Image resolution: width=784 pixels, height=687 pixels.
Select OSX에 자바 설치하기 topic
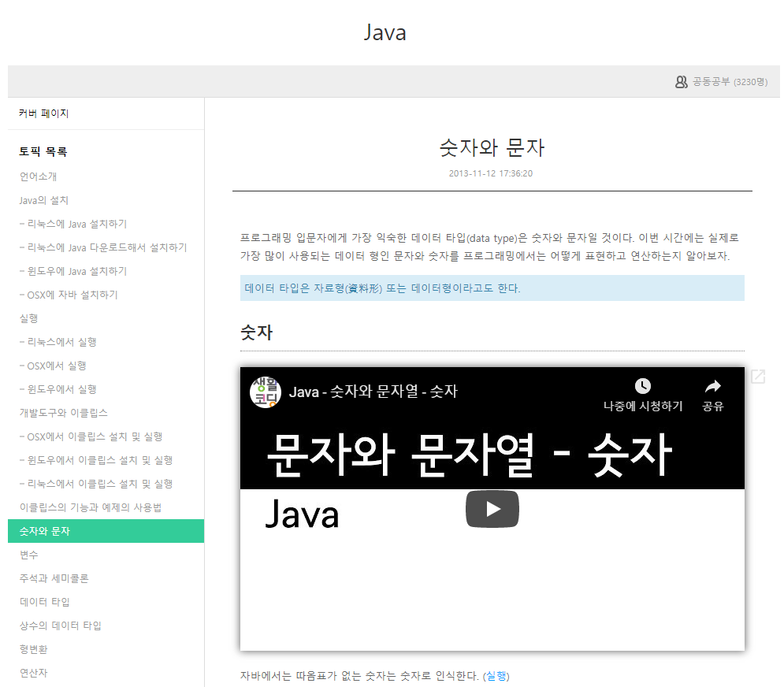click(x=69, y=295)
